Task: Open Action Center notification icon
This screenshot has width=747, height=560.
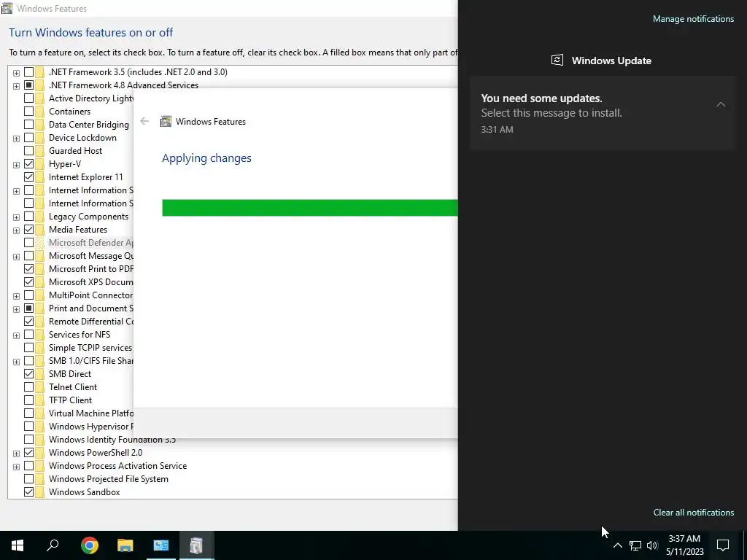Action: click(723, 545)
